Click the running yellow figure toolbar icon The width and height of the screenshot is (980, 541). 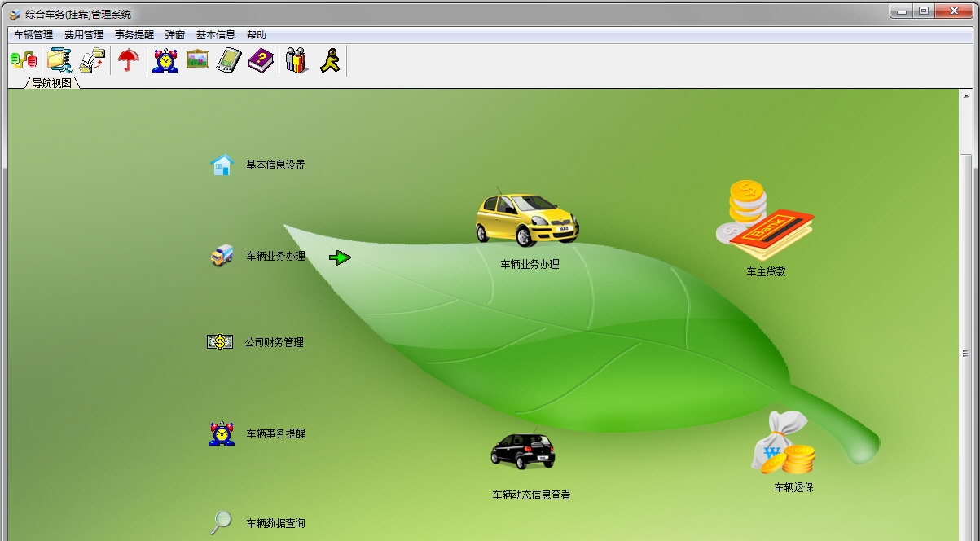[x=329, y=60]
